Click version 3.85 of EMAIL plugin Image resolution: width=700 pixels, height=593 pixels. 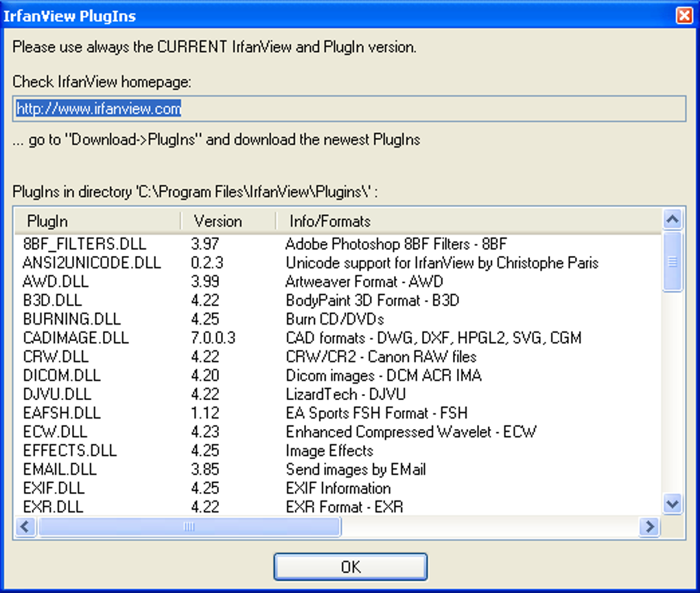tap(205, 469)
